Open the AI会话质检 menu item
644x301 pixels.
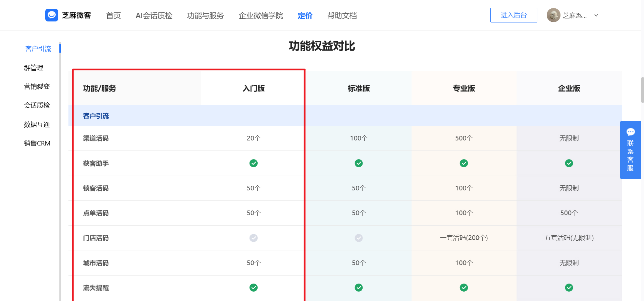[154, 15]
